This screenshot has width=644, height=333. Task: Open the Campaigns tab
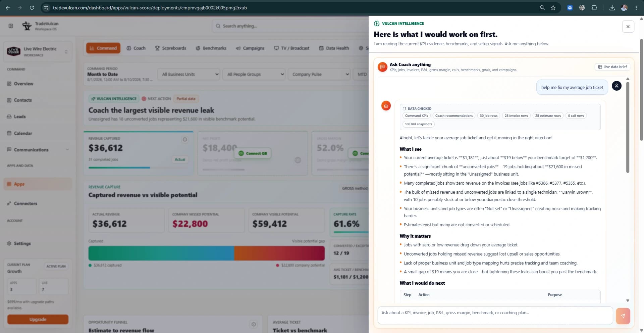coord(250,48)
